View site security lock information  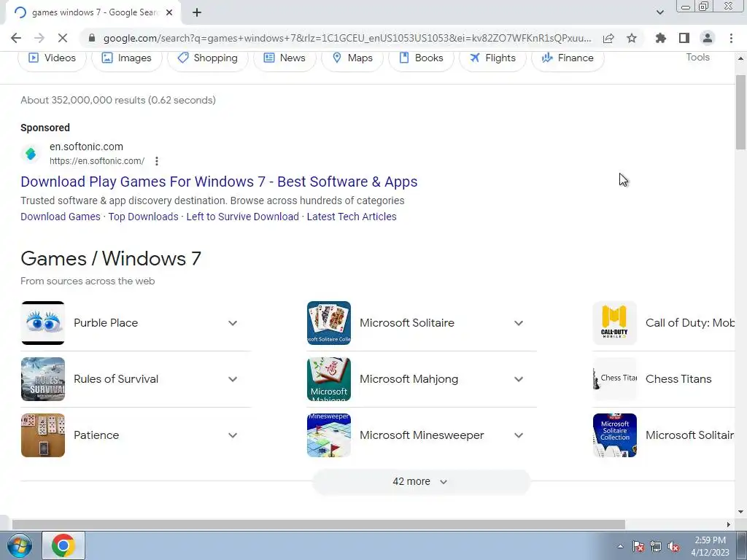click(x=92, y=38)
